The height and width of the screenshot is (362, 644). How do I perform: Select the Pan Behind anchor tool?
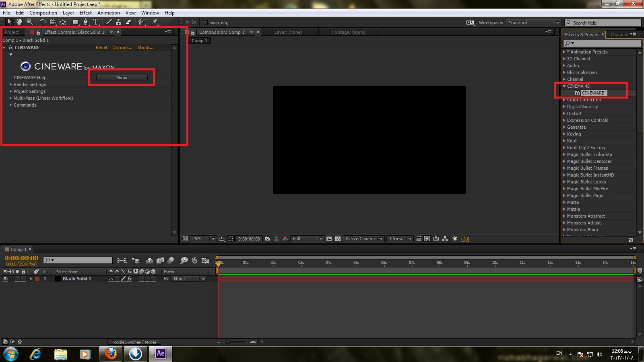pos(63,22)
